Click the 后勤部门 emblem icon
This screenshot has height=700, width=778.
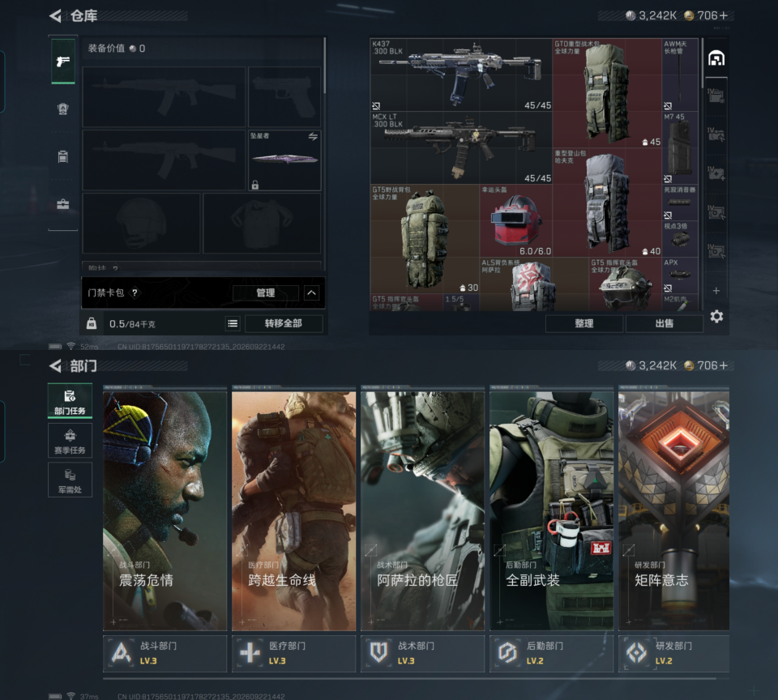507,653
